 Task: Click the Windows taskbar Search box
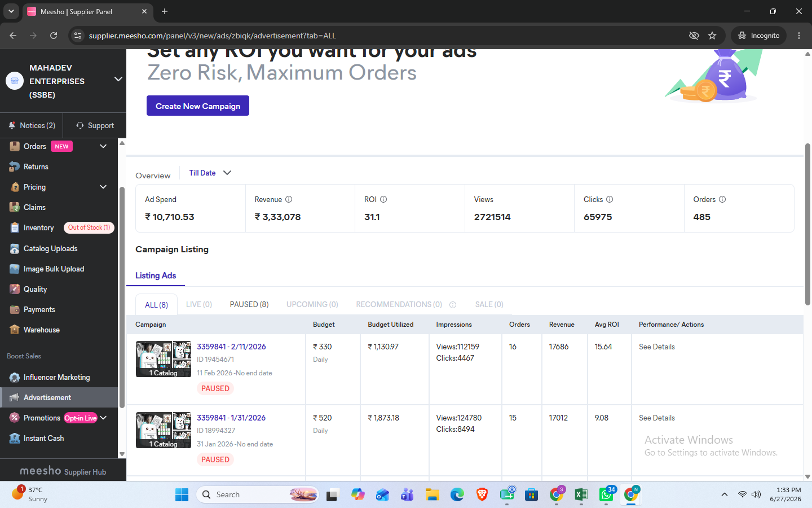[x=257, y=495]
